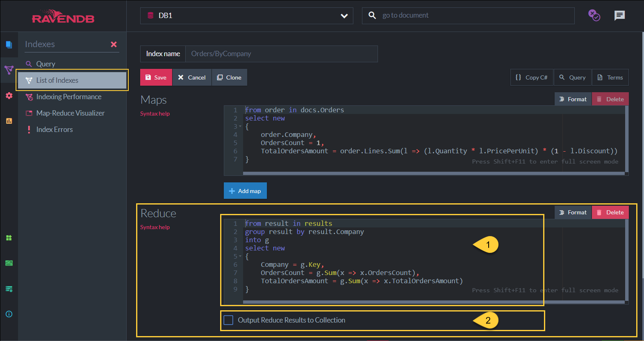Open the Documents sidebar icon
Screen dimensions: 644x341
coord(9,45)
